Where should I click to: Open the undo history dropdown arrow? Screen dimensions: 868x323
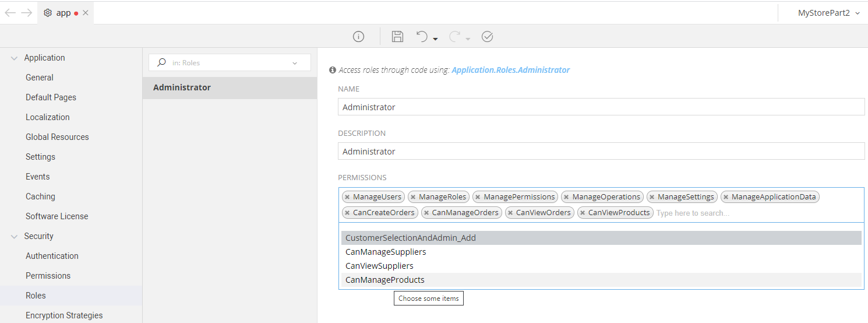(435, 39)
